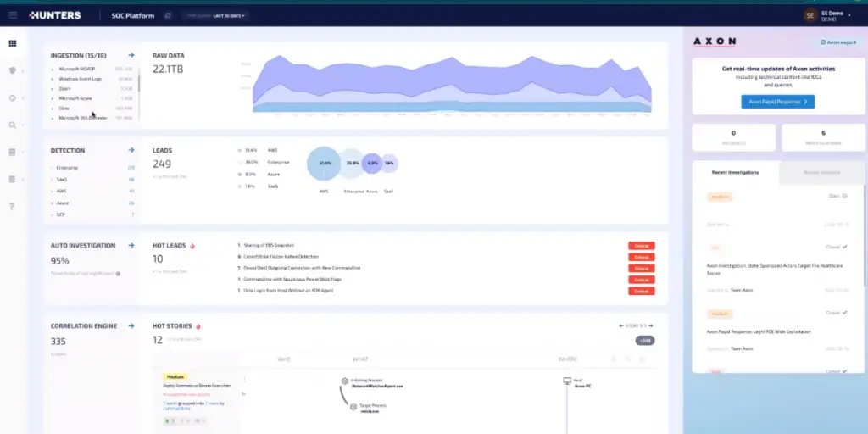
Task: Open PowerShell Outgoing Connection with New Commandline lead
Action: (x=299, y=268)
